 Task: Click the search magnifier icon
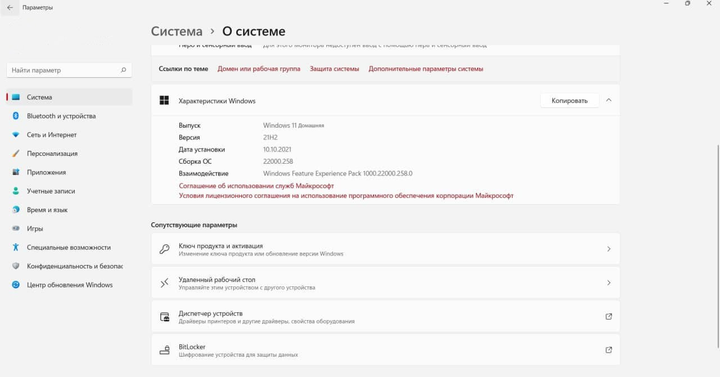tap(123, 70)
